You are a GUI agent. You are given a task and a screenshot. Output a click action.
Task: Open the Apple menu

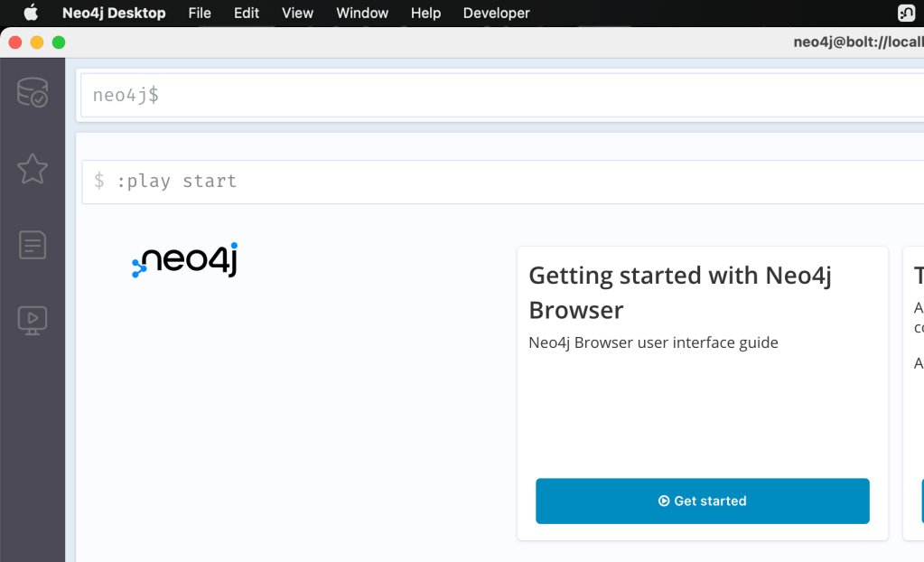click(x=31, y=13)
